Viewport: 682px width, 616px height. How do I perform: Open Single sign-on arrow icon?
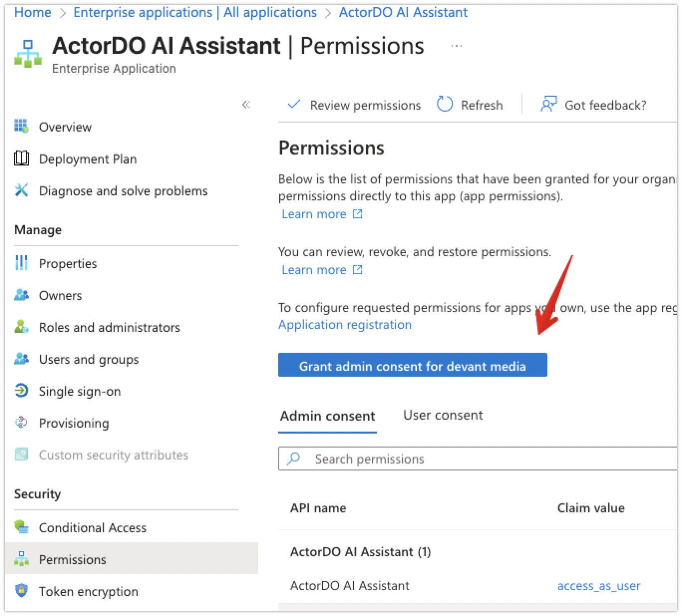(21, 391)
